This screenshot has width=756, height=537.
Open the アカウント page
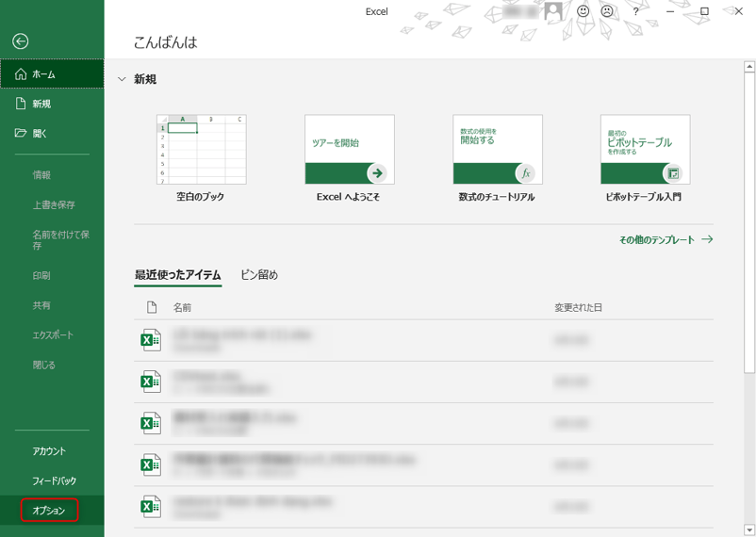(52, 451)
